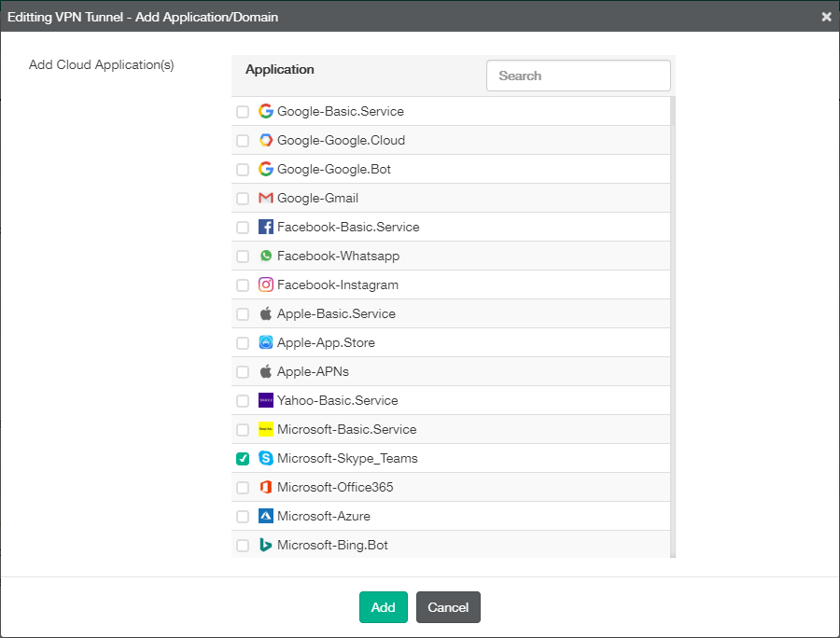Select the Microsoft-Azure icon
Viewport: 840px width, 638px height.
(265, 516)
